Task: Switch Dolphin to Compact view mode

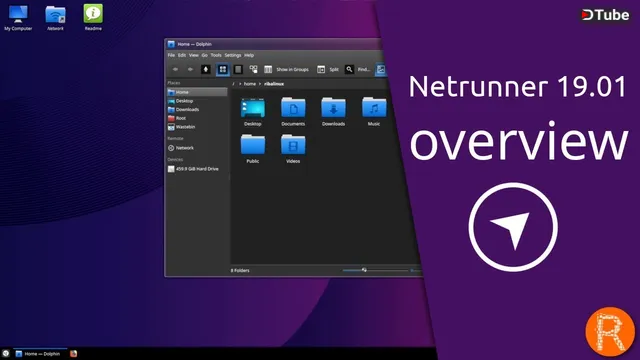Action: [238, 69]
